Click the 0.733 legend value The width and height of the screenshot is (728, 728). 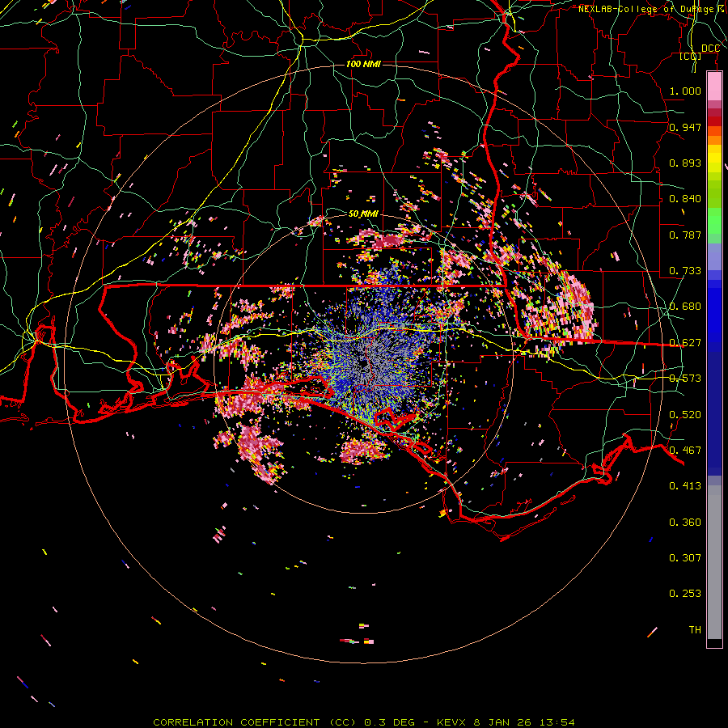point(684,271)
